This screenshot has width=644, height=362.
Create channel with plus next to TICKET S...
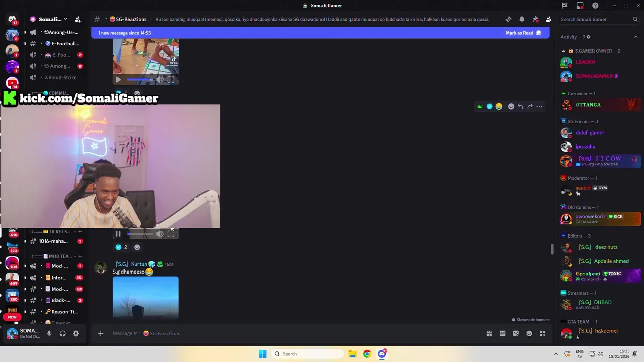(x=79, y=232)
